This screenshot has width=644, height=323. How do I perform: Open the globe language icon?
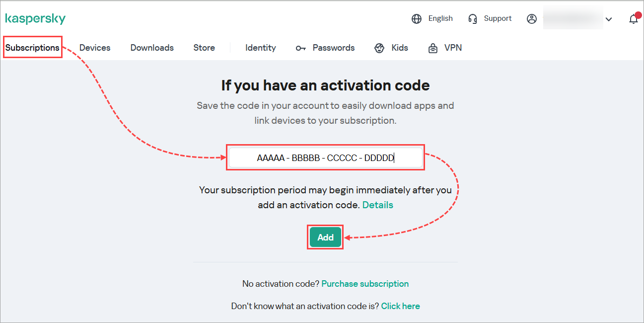tap(416, 18)
